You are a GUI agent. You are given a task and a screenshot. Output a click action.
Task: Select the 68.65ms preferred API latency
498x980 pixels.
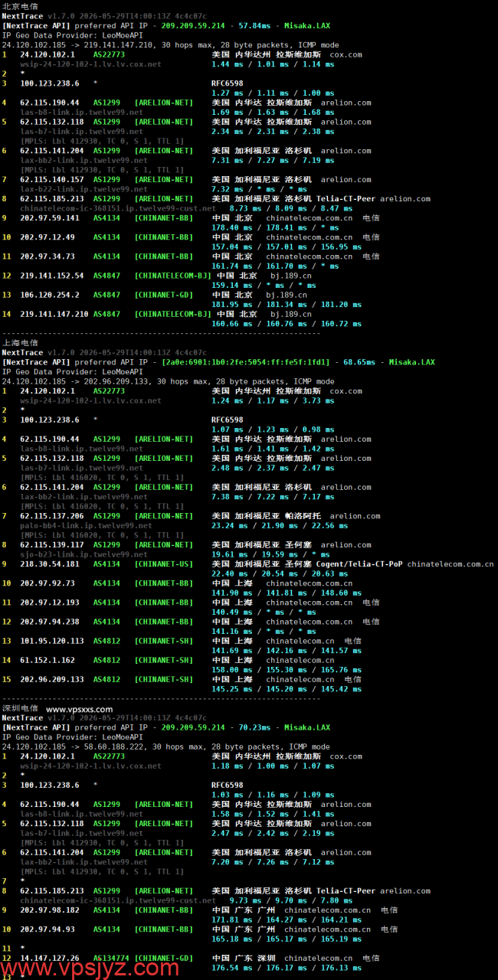point(359,362)
